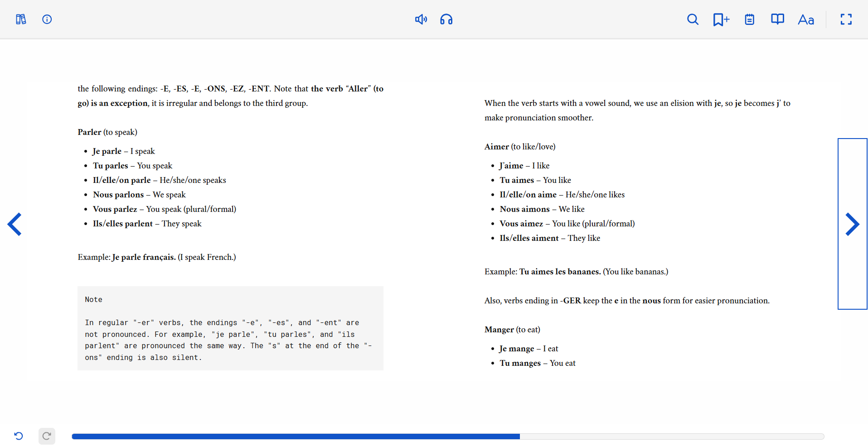Click 'Je mange' list entry
The image size is (868, 446).
coord(529,349)
